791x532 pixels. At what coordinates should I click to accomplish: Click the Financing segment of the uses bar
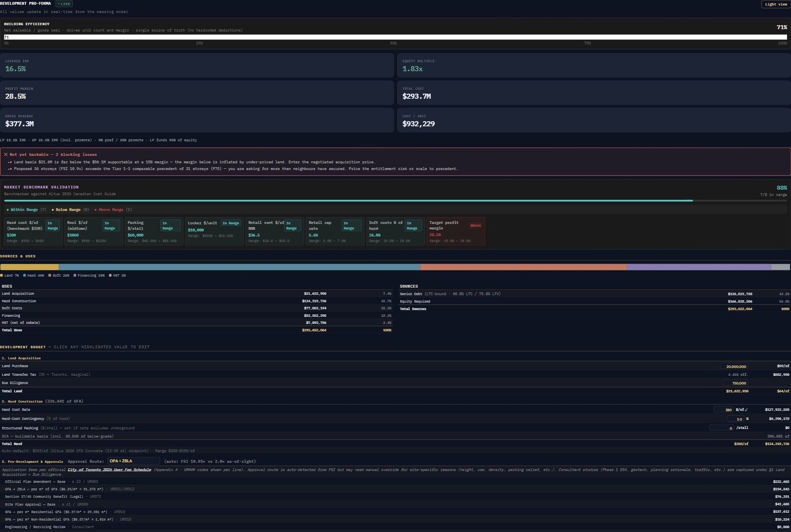[699, 267]
